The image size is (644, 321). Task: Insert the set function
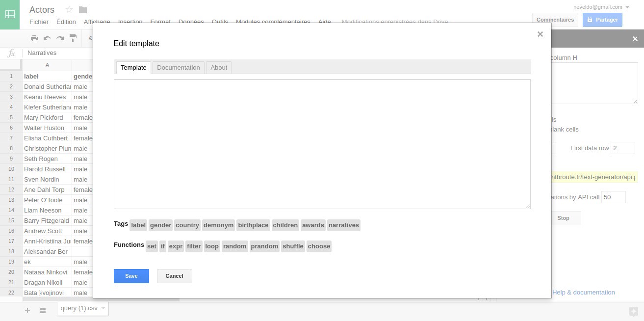[x=152, y=246]
